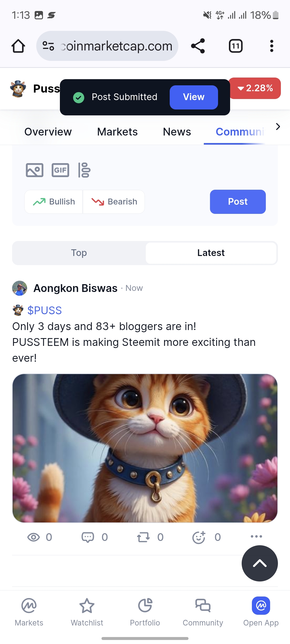Expand more tabs with the right chevron
Screen dimensions: 290x644
pos(278,126)
